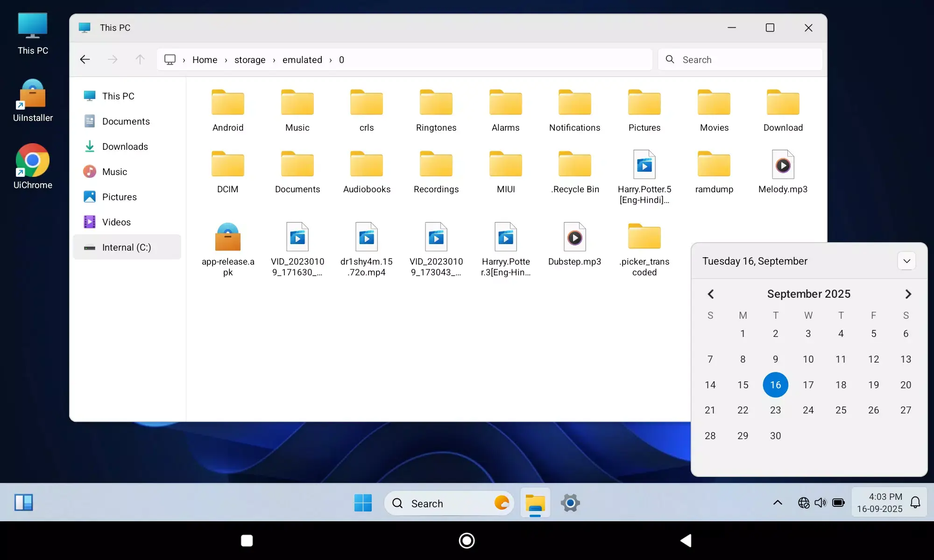Viewport: 934px width, 560px height.
Task: Open File Explorer from the taskbar
Action: tap(535, 503)
